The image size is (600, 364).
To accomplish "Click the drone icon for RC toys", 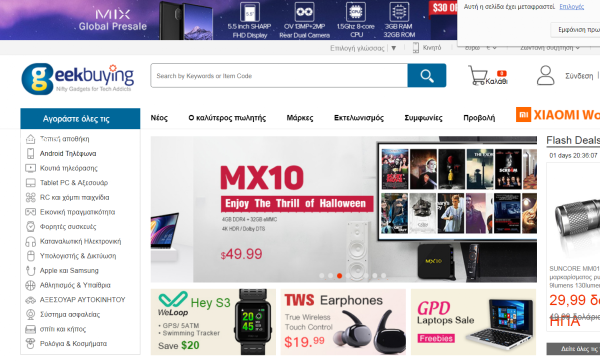I will (30, 197).
